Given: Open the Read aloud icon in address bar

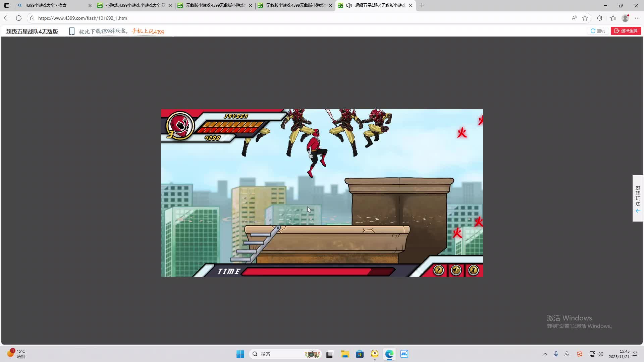Looking at the screenshot, I should [x=574, y=18].
